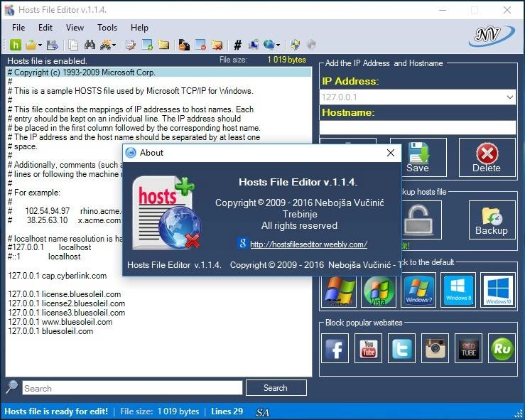Block Facebook via its icon
Screen dimensions: 525x420
coord(335,348)
